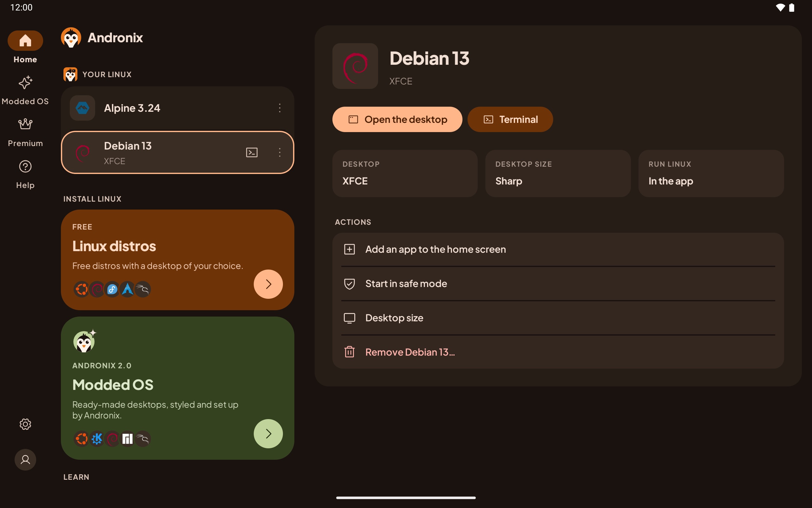Click the Your Linux header penguin icon
The image size is (812, 508).
70,74
